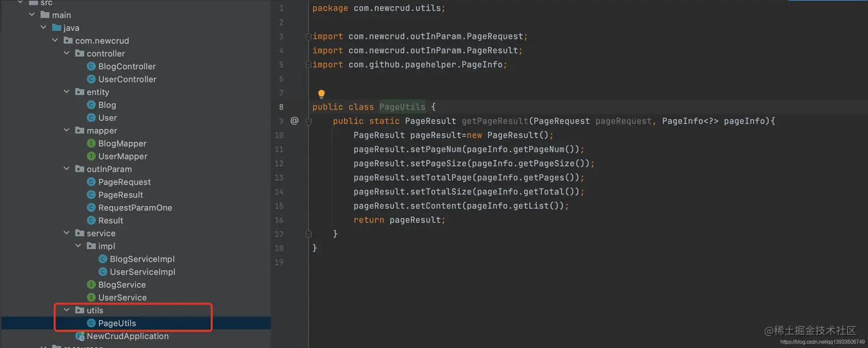This screenshot has width=868, height=348.
Task: Click the setPageSize call on line 12
Action: [x=474, y=163]
